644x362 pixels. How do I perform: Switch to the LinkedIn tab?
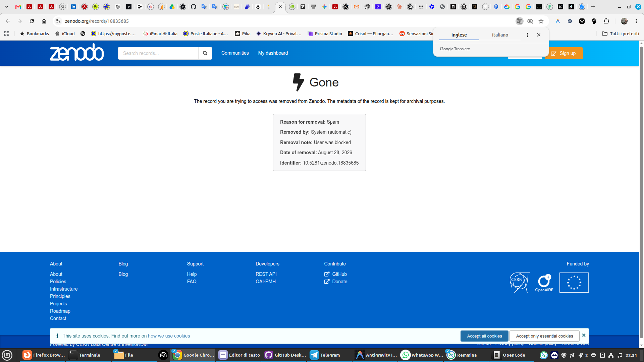coord(73,7)
